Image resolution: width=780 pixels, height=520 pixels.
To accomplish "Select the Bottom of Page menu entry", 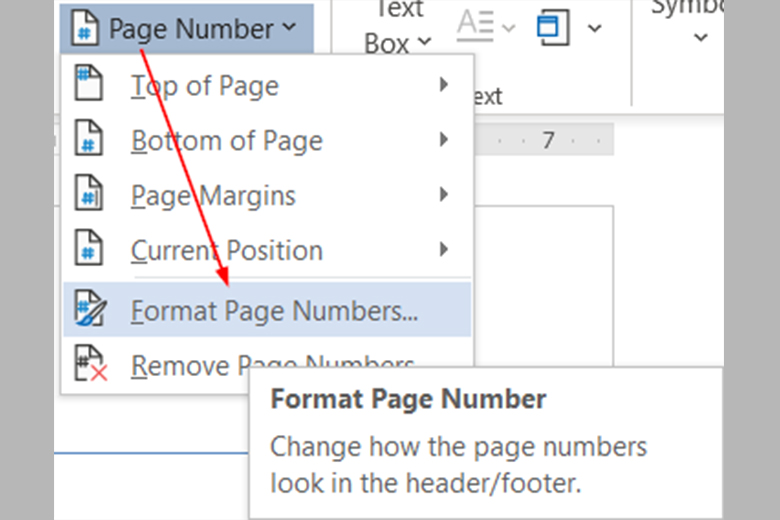I will 267,140.
